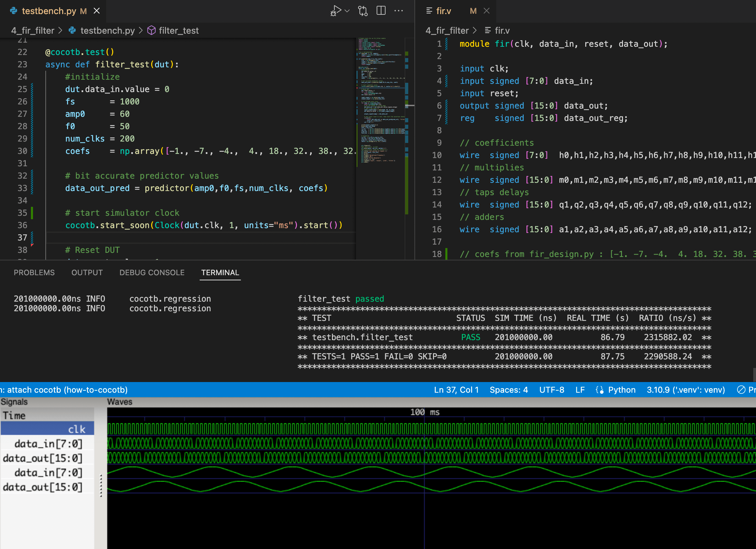Click the Python language mode indicator
This screenshot has width=756, height=549.
pos(622,390)
